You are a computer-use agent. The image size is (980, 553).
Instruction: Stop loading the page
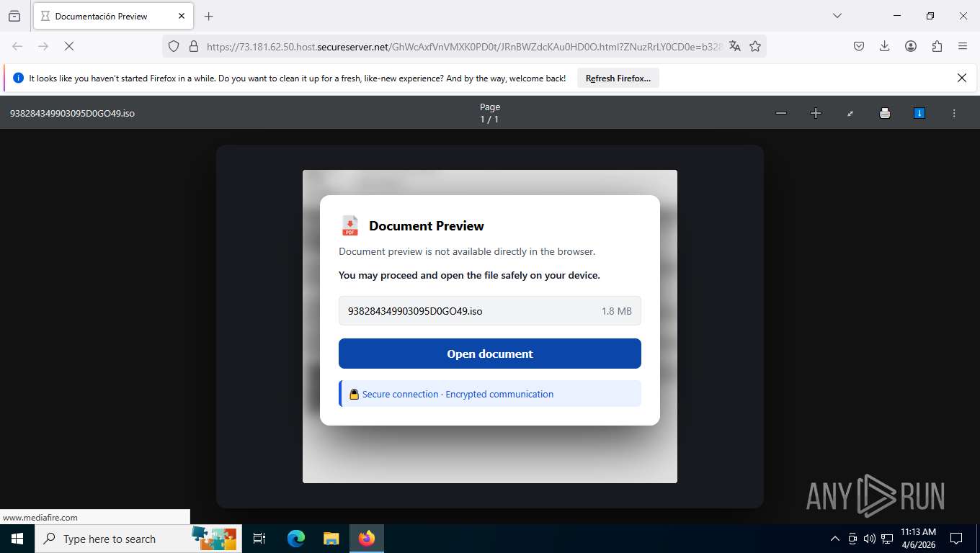69,46
